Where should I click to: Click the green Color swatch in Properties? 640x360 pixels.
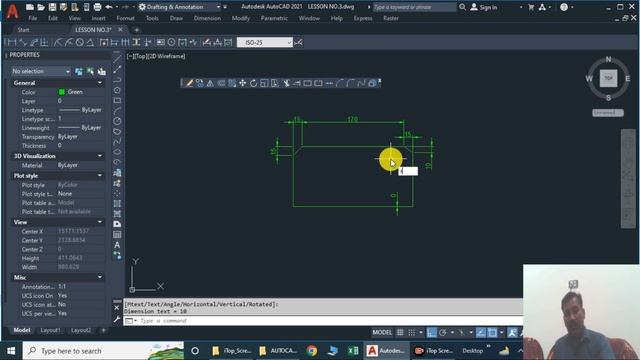click(x=62, y=92)
